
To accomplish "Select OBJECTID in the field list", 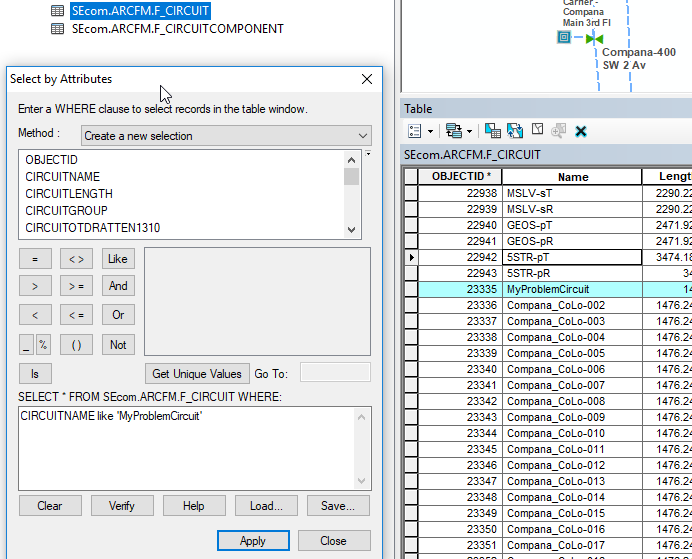I will click(51, 160).
